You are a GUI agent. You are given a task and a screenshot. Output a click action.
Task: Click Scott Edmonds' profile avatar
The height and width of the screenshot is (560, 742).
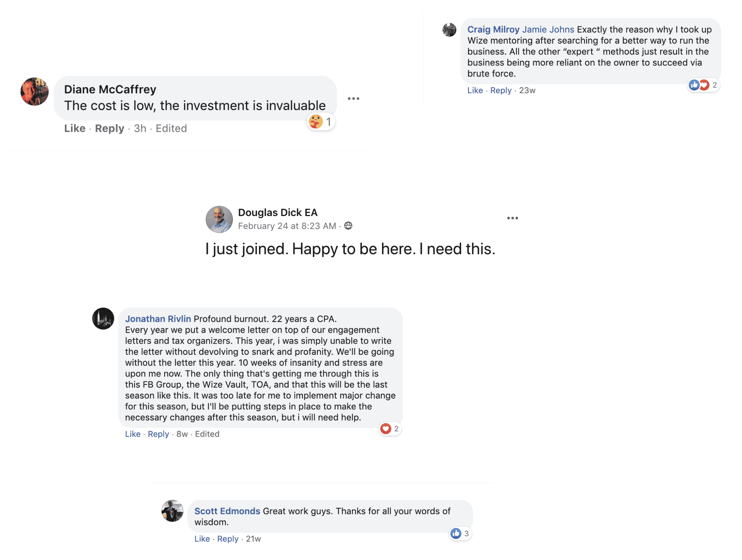pyautogui.click(x=172, y=511)
